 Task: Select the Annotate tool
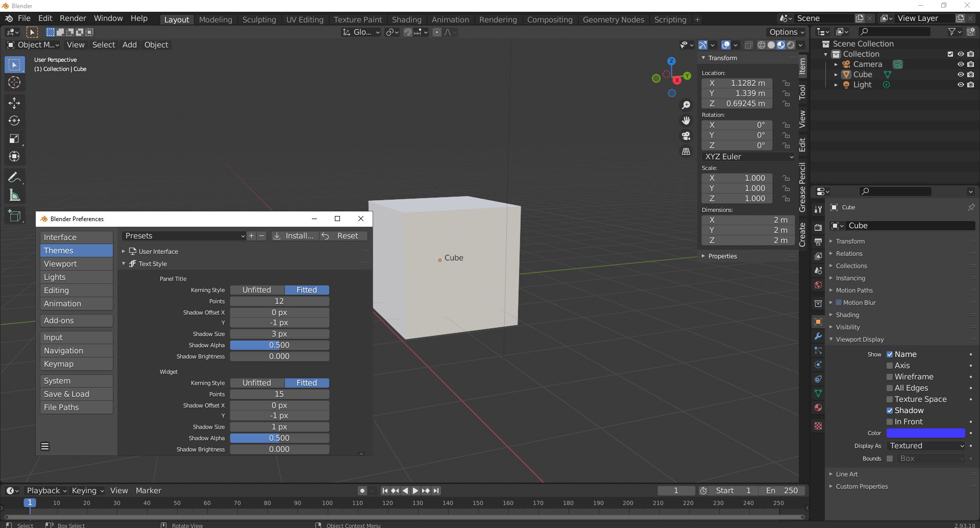[14, 177]
